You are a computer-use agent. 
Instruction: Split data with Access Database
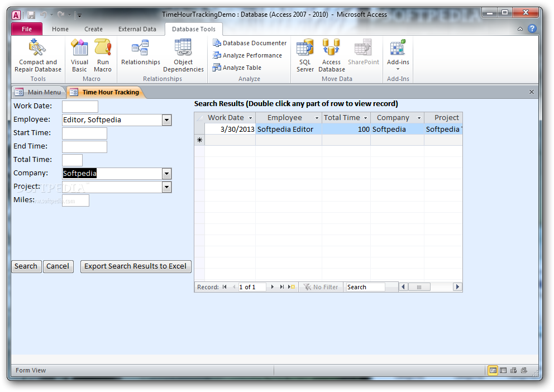click(x=331, y=55)
